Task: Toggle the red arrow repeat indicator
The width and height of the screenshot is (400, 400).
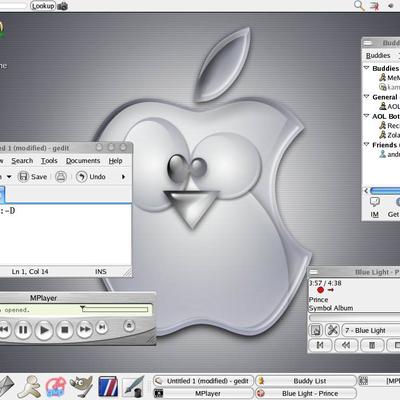Action: (x=331, y=290)
